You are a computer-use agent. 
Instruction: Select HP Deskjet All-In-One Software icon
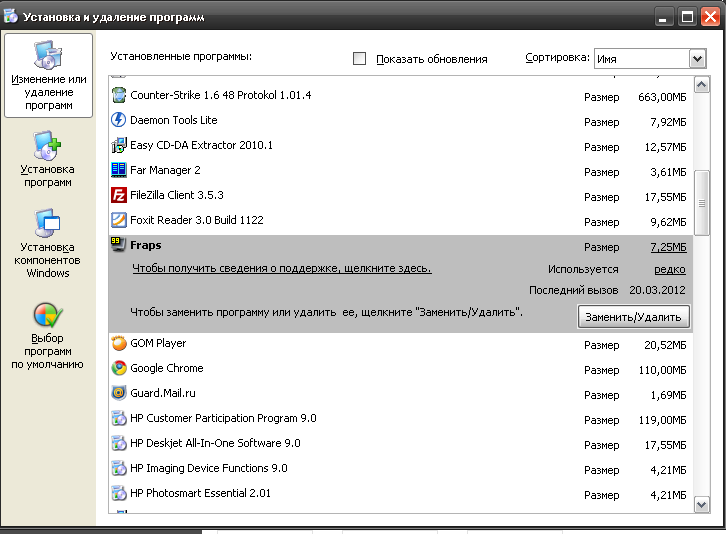click(119, 443)
